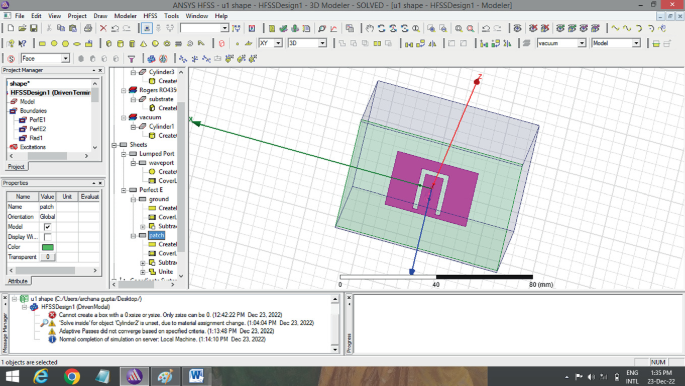The width and height of the screenshot is (685, 386).
Task: Draw a rectangle with the toolbar icon
Action: pyautogui.click(x=42, y=43)
